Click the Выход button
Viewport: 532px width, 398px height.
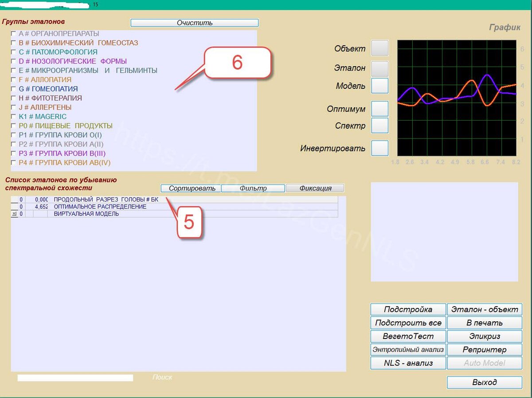(485, 382)
